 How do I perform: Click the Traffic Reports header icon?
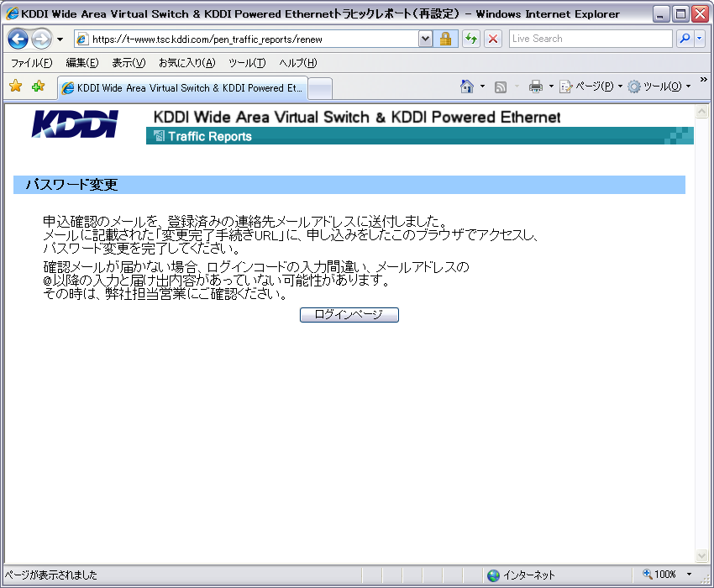159,136
